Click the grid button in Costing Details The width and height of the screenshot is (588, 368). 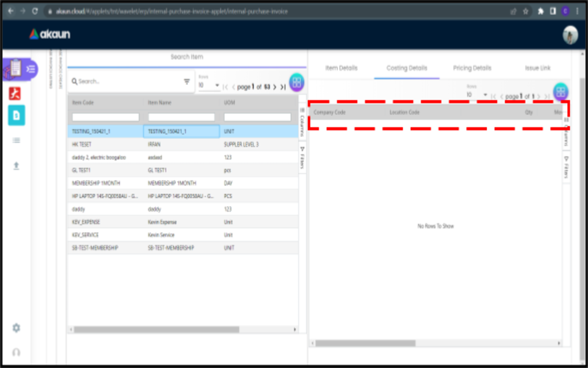coord(561,92)
